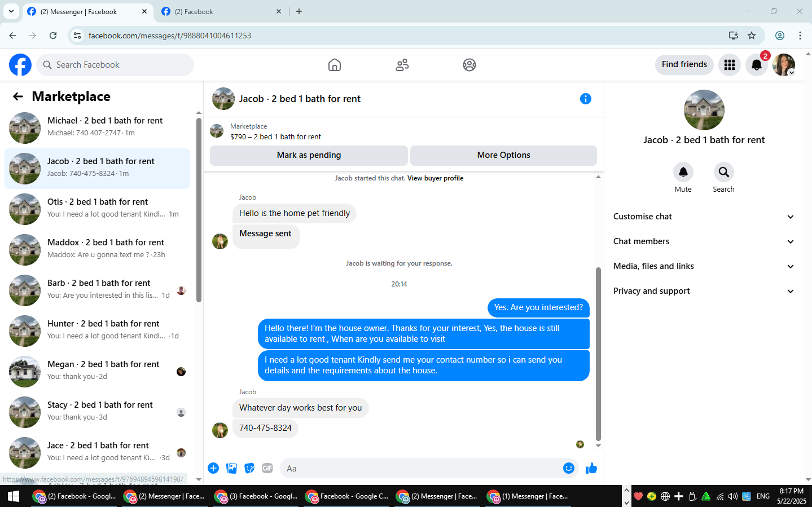The image size is (812, 507).
Task: Open the account profile picture menu
Action: [784, 65]
